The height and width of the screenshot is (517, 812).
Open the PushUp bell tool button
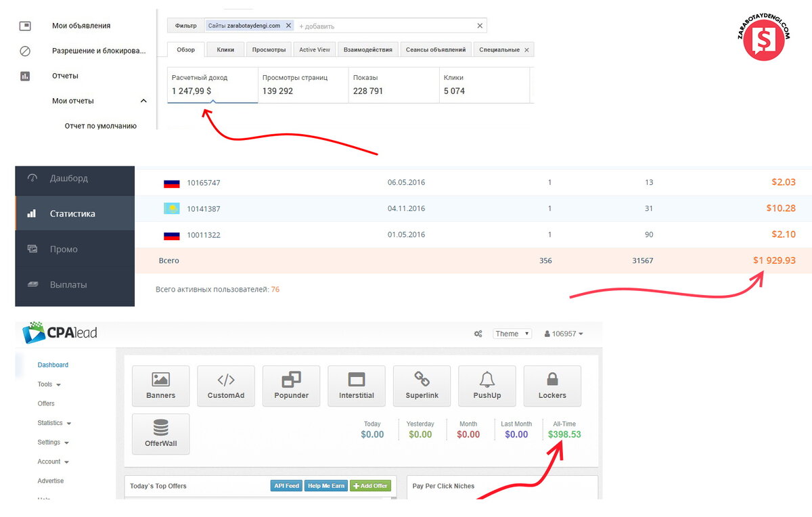click(487, 386)
